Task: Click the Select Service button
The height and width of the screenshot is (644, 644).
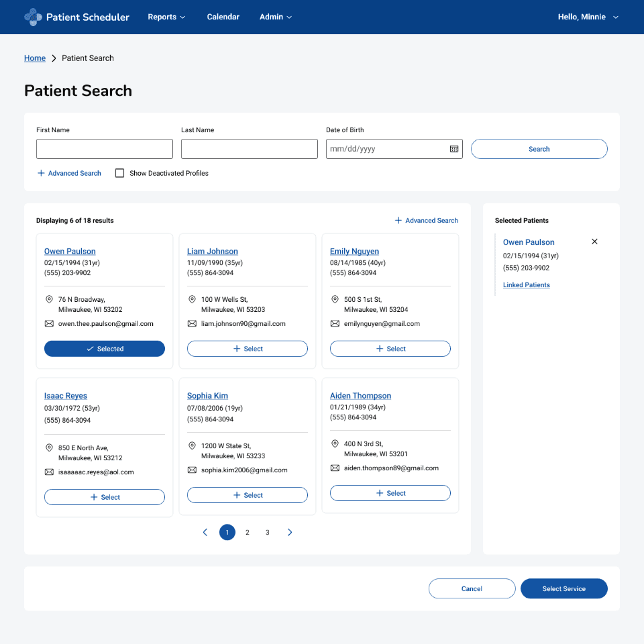Action: [564, 588]
